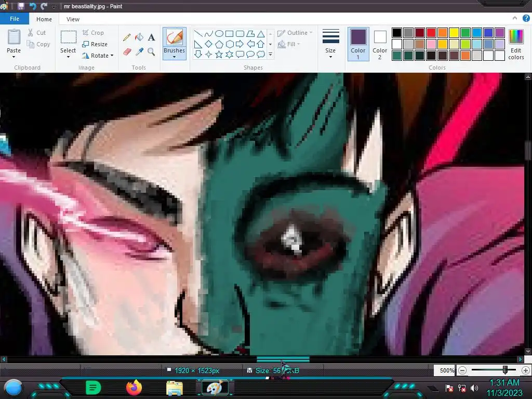This screenshot has width=532, height=399.
Task: Switch to the Home tab
Action: click(44, 19)
